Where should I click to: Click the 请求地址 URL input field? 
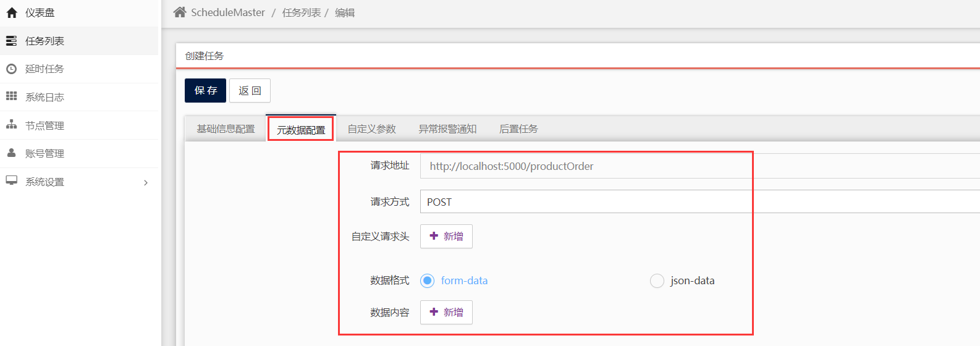(700, 166)
